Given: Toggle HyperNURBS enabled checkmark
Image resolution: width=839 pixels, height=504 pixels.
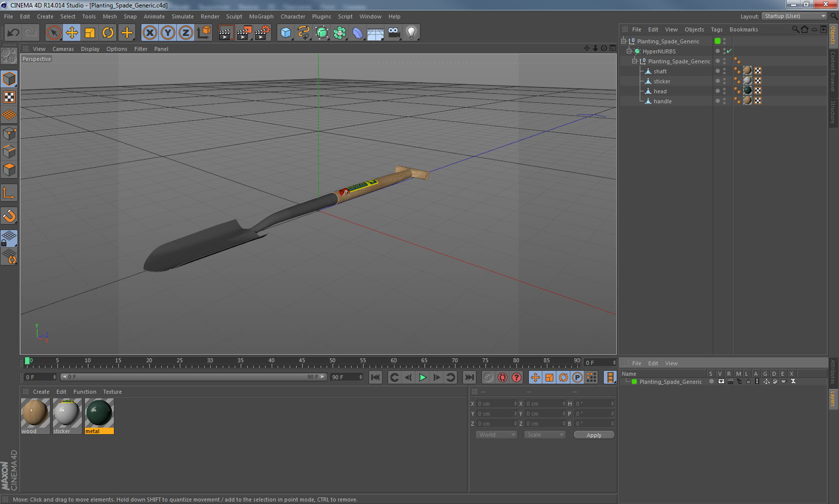Looking at the screenshot, I should pyautogui.click(x=729, y=51).
